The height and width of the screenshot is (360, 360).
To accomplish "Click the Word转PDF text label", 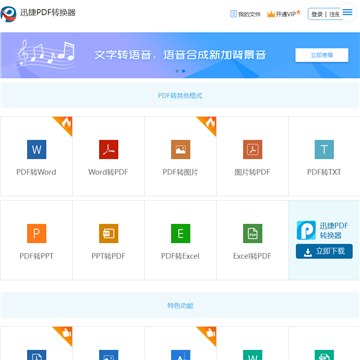I will 108,172.
